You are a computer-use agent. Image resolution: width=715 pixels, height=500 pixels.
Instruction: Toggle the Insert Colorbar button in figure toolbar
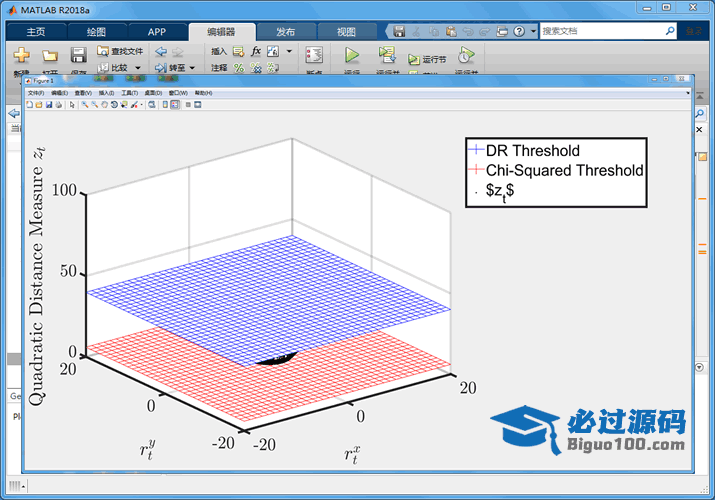pyautogui.click(x=165, y=104)
